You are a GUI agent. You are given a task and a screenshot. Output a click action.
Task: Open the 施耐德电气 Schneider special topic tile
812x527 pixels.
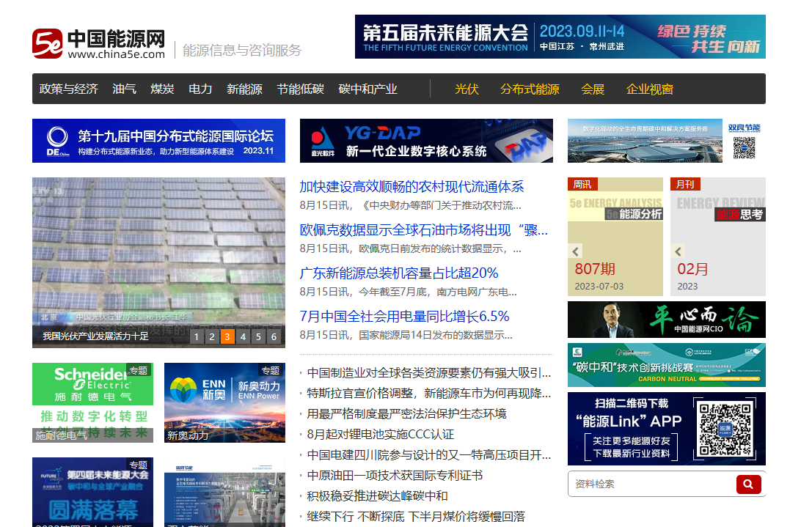click(92, 402)
